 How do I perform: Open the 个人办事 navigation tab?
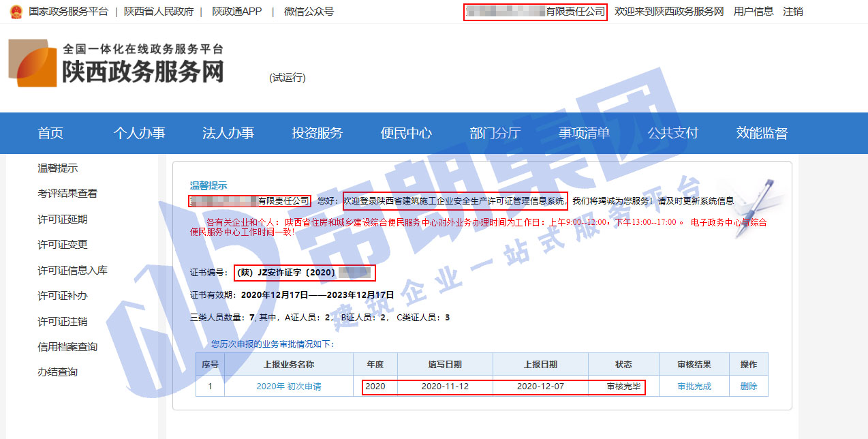(x=139, y=133)
